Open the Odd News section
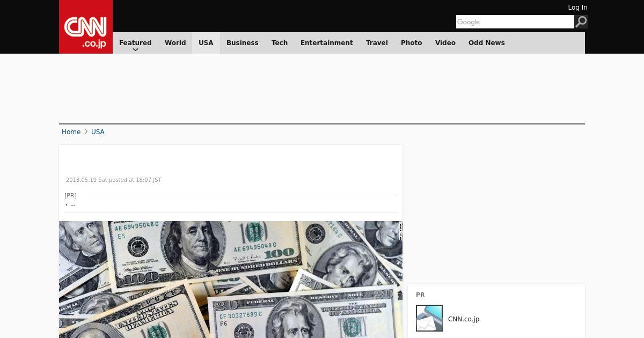 tap(487, 43)
